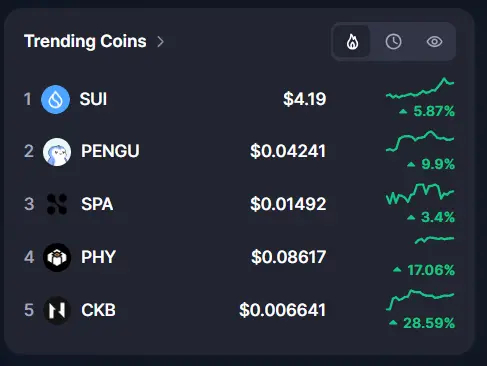Select the CKB coin row label
Image resolution: width=487 pixels, height=366 pixels.
[x=99, y=310]
